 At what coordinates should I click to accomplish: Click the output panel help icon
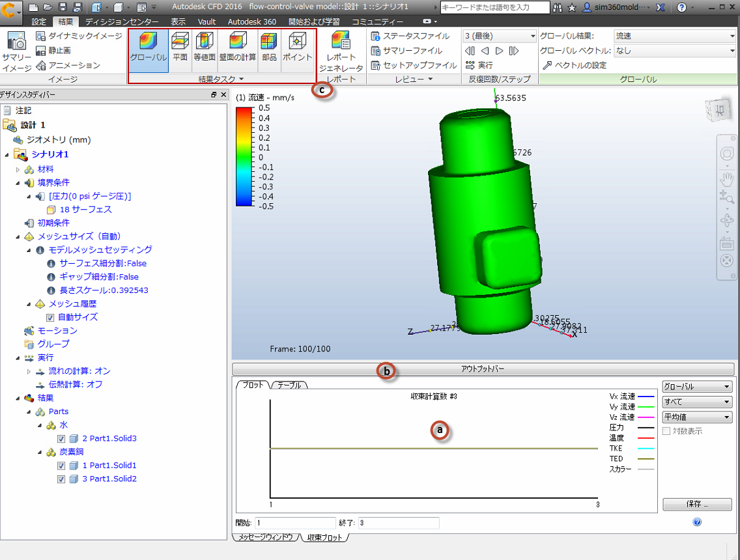click(x=697, y=522)
